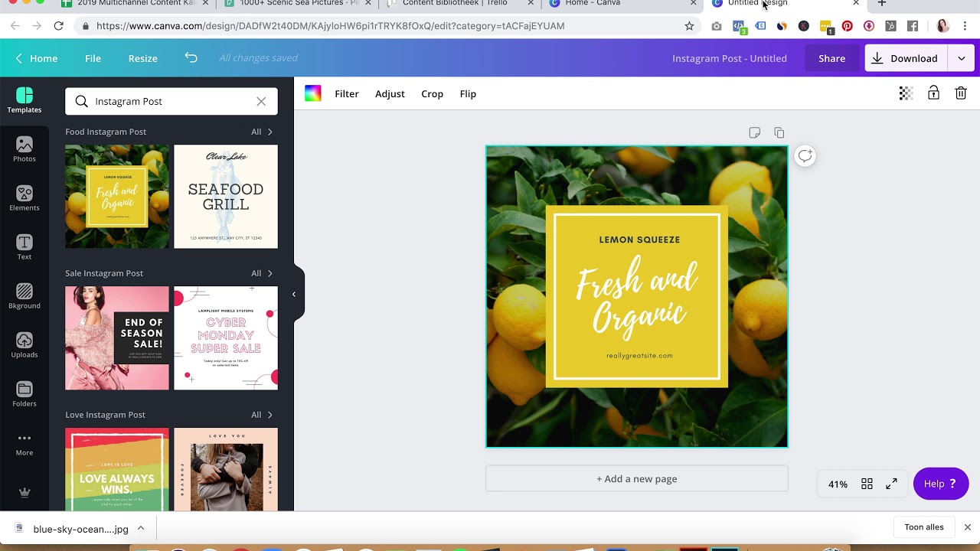
Task: Click the Download button
Action: pos(906,58)
